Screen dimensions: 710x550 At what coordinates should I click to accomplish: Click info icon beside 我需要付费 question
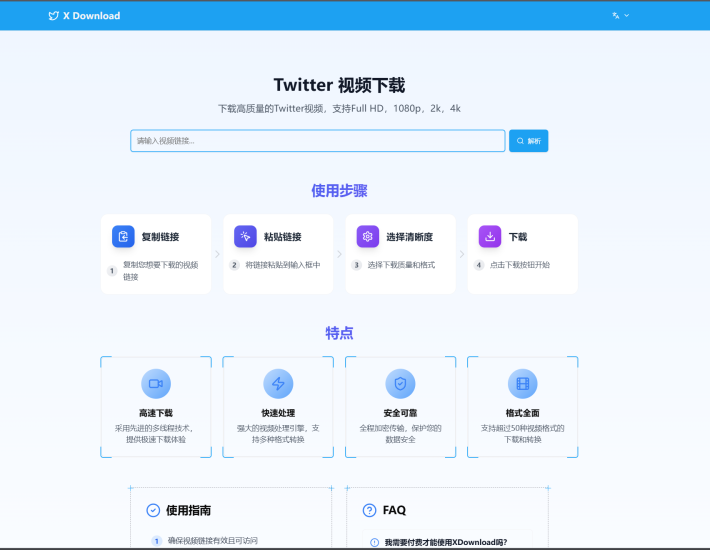[x=374, y=542]
